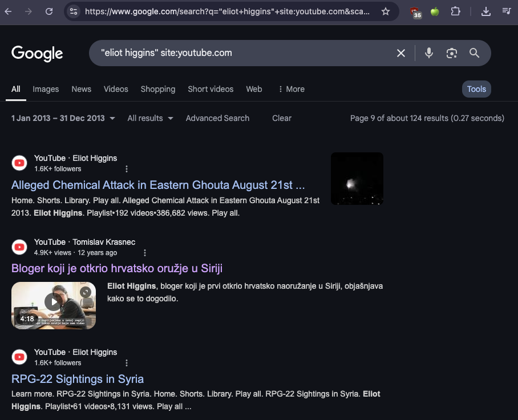Open Google Lens image search

pos(452,53)
